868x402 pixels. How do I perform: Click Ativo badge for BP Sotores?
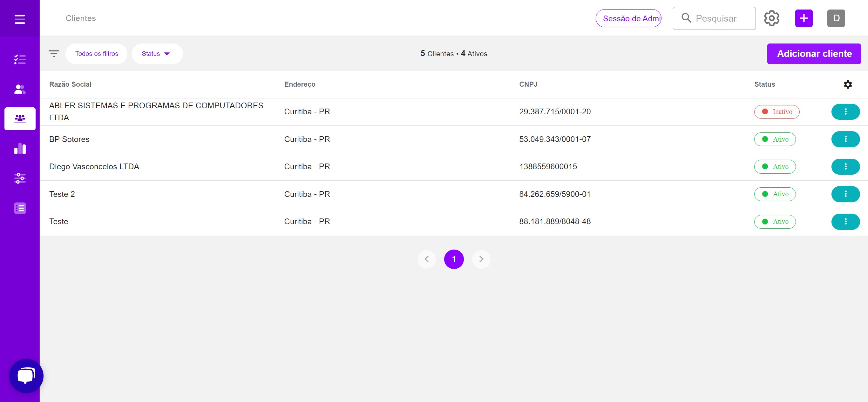[x=775, y=139]
